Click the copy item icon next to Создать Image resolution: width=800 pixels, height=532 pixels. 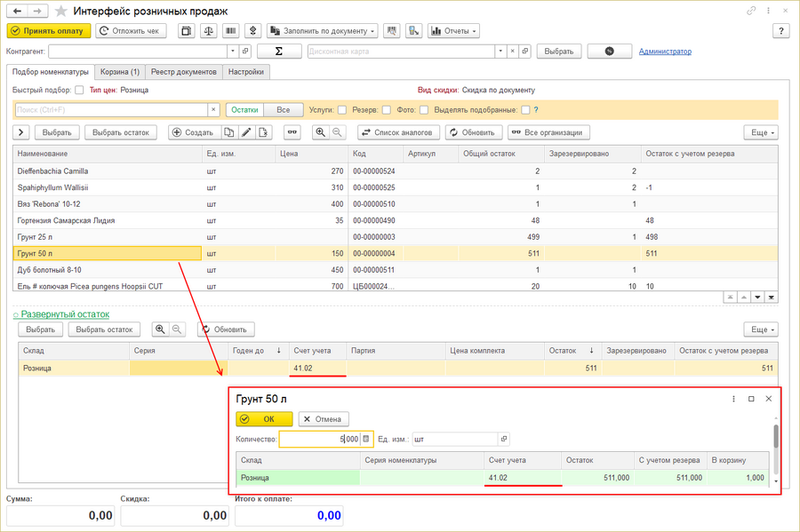coord(229,132)
